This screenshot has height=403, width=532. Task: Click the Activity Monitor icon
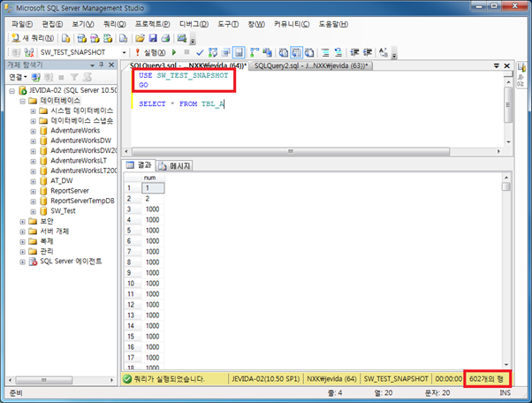click(x=182, y=38)
